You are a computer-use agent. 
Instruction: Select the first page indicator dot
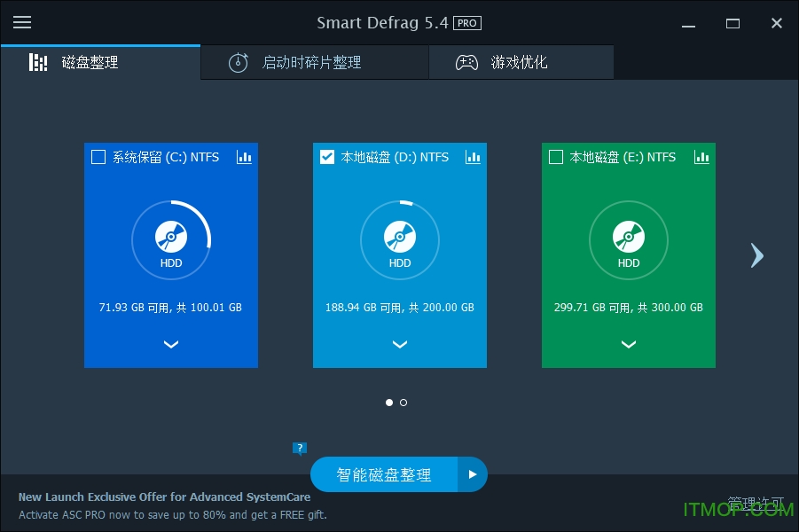click(x=389, y=403)
